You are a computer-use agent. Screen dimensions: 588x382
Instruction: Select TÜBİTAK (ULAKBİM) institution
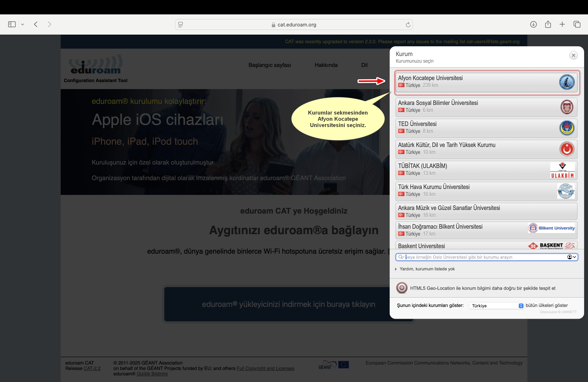486,170
